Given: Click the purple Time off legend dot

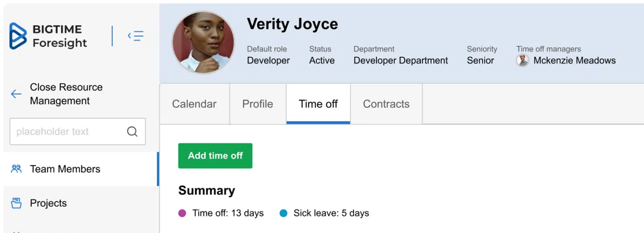Looking at the screenshot, I should (182, 213).
